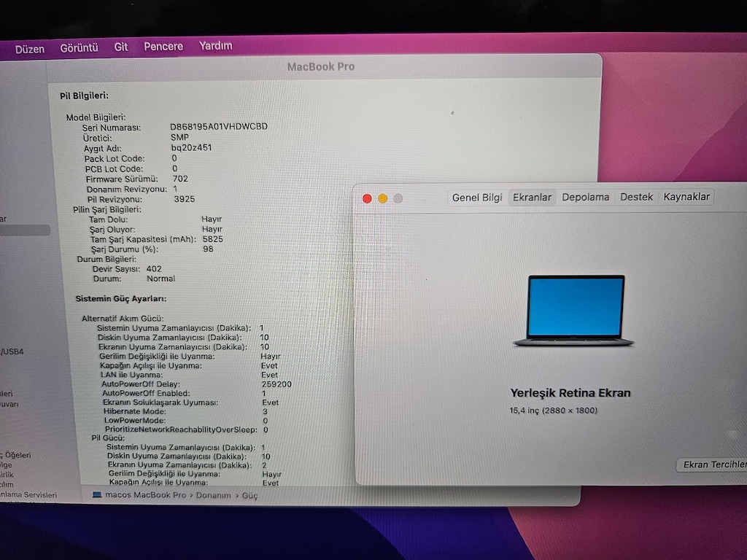Click the 'AutoPowerOff Enabled:' label
The width and height of the screenshot is (747, 560).
pyautogui.click(x=146, y=393)
